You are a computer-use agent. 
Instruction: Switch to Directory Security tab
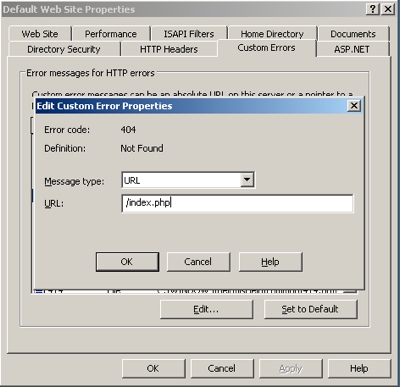[64, 49]
